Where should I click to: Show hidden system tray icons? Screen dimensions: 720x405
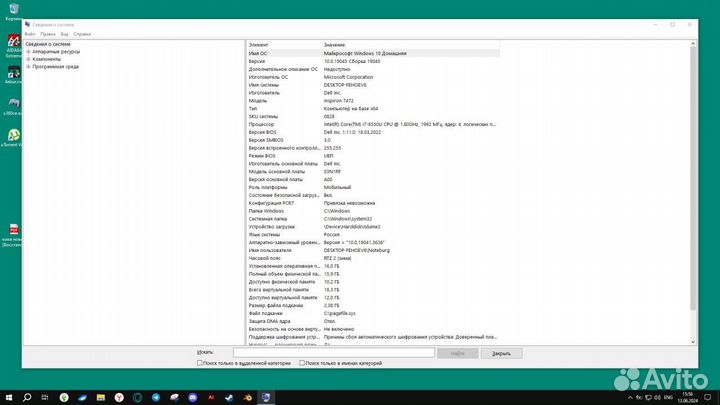tap(630, 398)
